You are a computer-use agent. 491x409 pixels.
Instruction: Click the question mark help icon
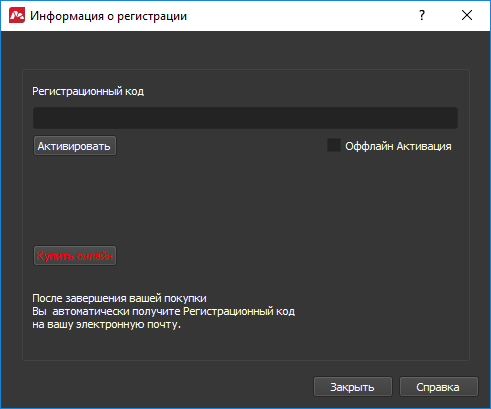pyautogui.click(x=422, y=15)
